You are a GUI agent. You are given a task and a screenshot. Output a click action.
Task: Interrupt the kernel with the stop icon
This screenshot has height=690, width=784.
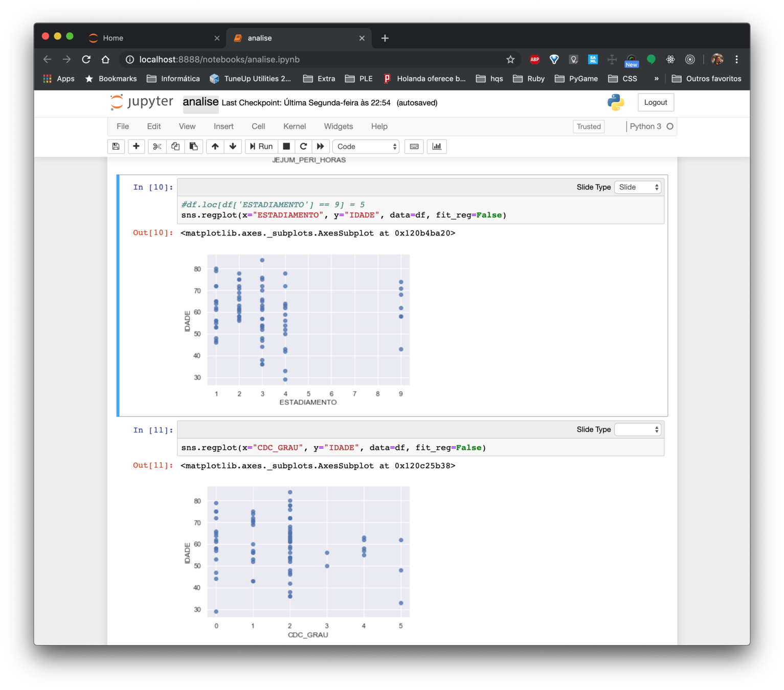tap(286, 147)
